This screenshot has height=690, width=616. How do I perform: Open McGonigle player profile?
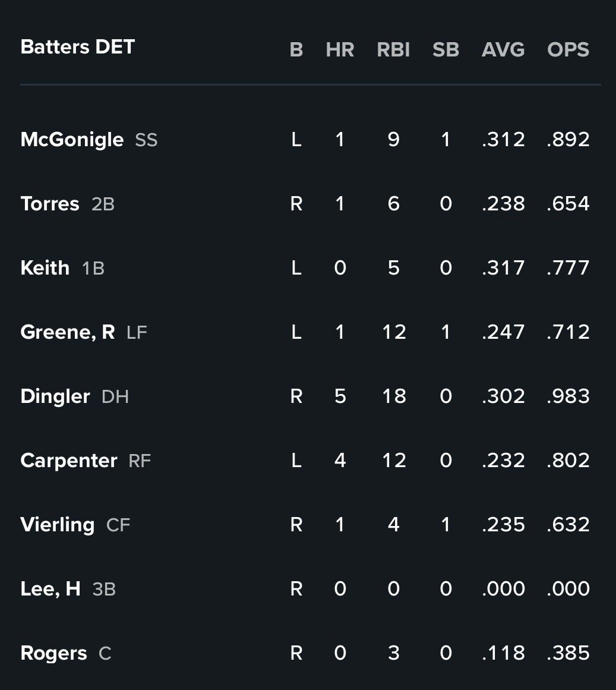click(x=72, y=140)
